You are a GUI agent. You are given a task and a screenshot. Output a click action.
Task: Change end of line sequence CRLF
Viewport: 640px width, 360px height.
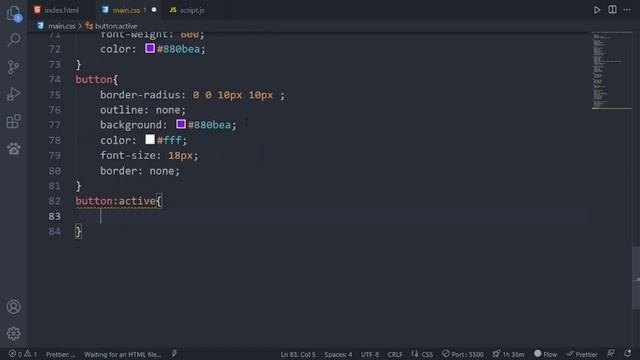[x=395, y=354]
